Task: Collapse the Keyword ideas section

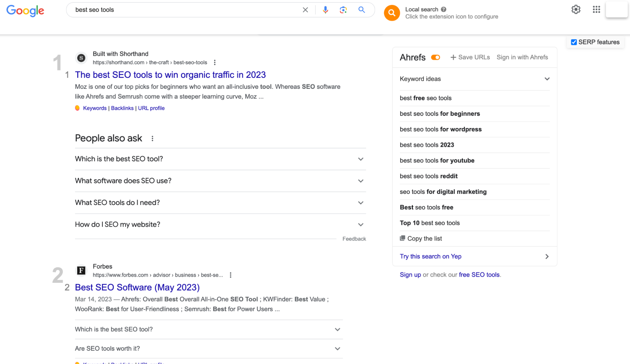Action: pyautogui.click(x=547, y=79)
